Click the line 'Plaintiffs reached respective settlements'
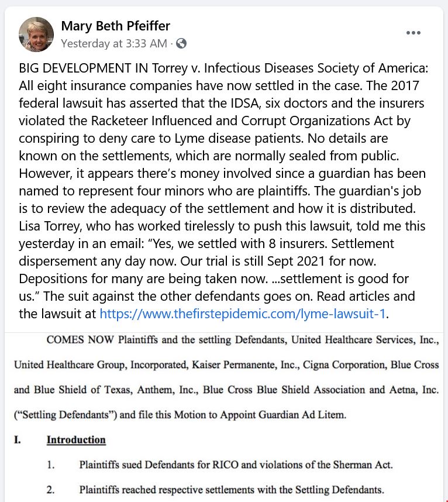The image size is (448, 502). pos(231,490)
